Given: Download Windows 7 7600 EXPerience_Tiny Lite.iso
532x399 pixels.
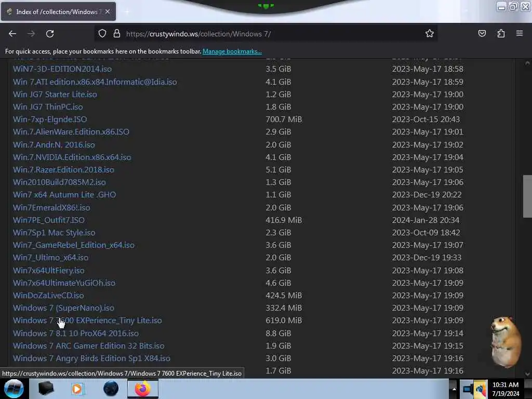Looking at the screenshot, I should click(87, 320).
